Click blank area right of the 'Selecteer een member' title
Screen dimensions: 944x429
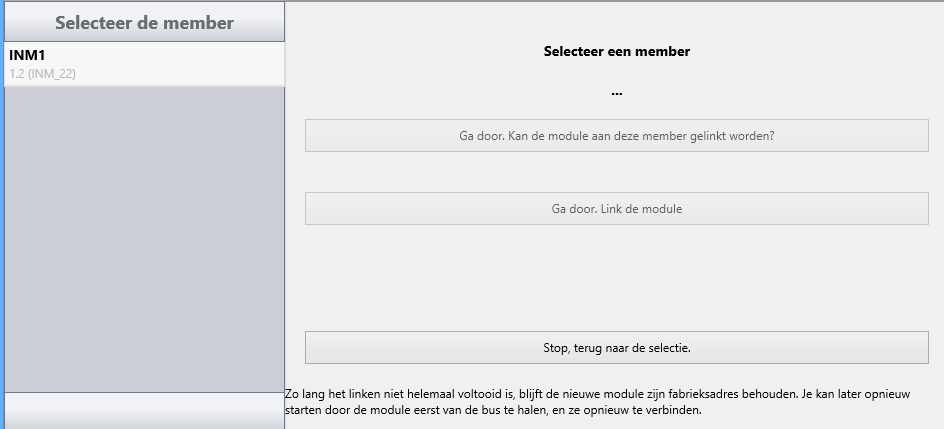coord(813,51)
